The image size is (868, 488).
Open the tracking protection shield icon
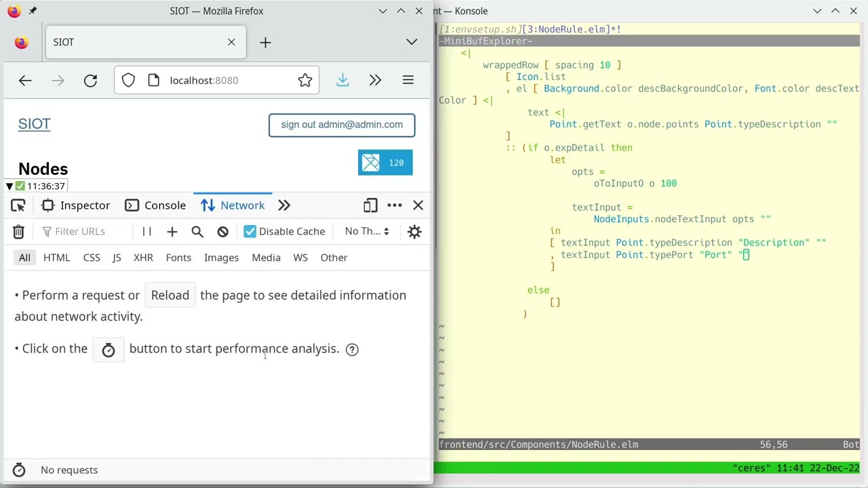point(128,81)
